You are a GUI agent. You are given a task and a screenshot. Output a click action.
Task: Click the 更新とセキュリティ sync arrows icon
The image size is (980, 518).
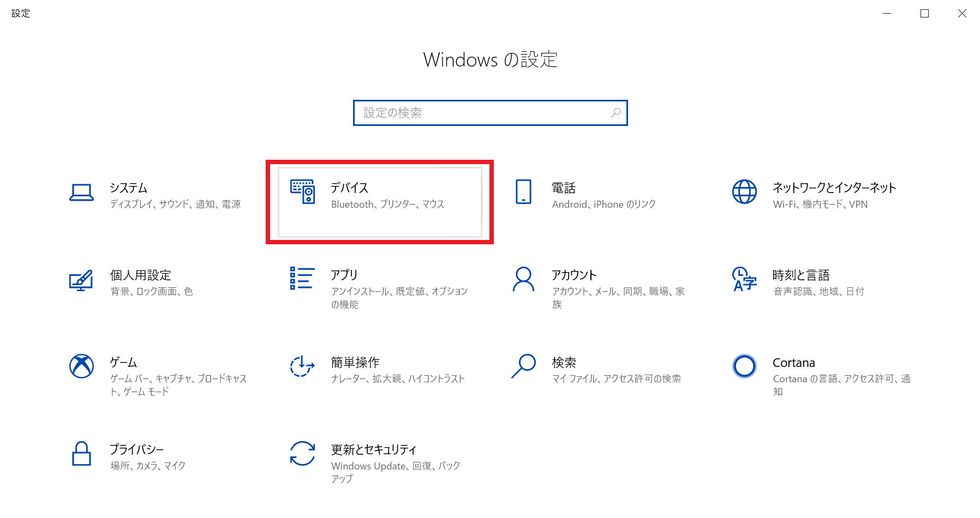pos(302,453)
